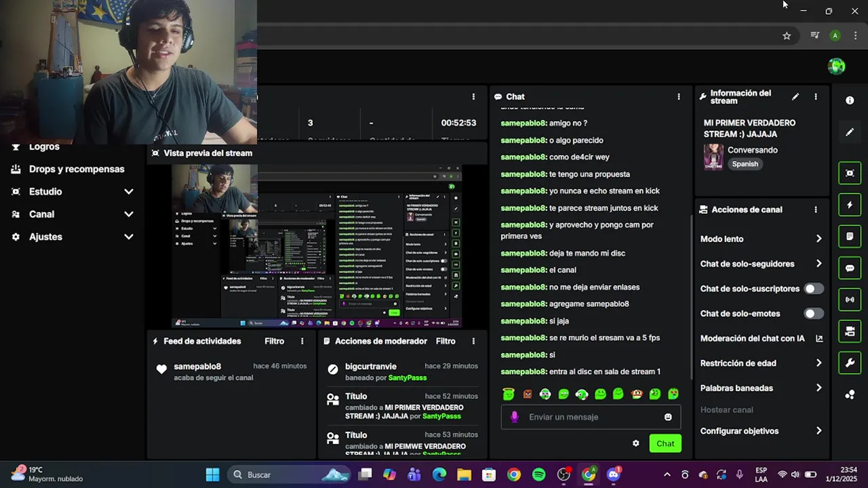Toggle the chat bubble panel icon in sidebar
This screenshot has width=868, height=488.
850,268
